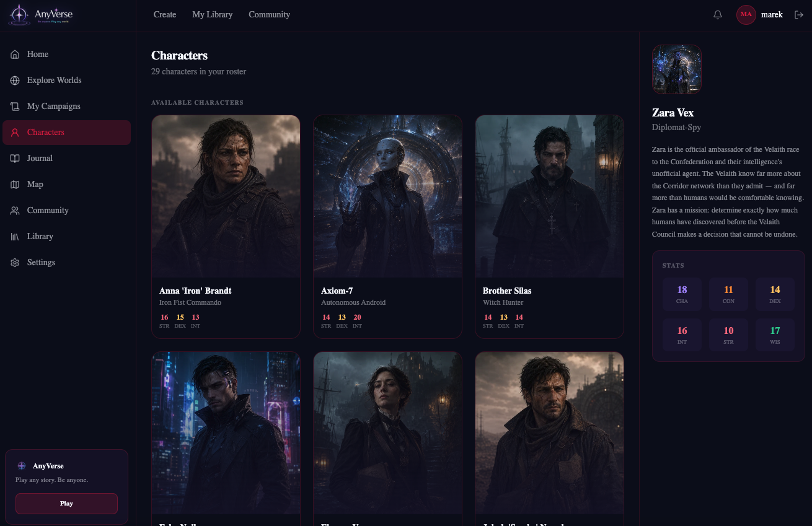Open the Journal book icon
Viewport: 812px width, 526px height.
[15, 159]
